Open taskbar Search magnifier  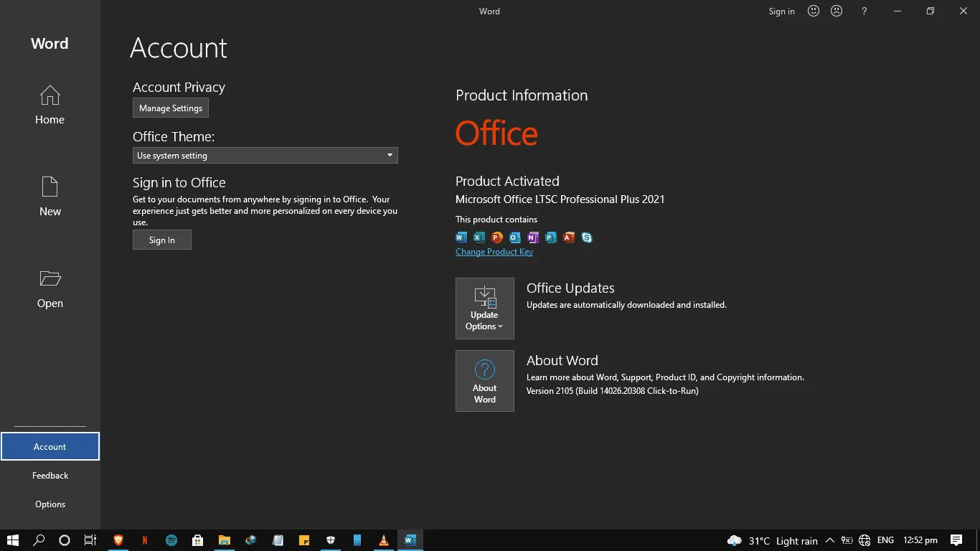pos(39,540)
